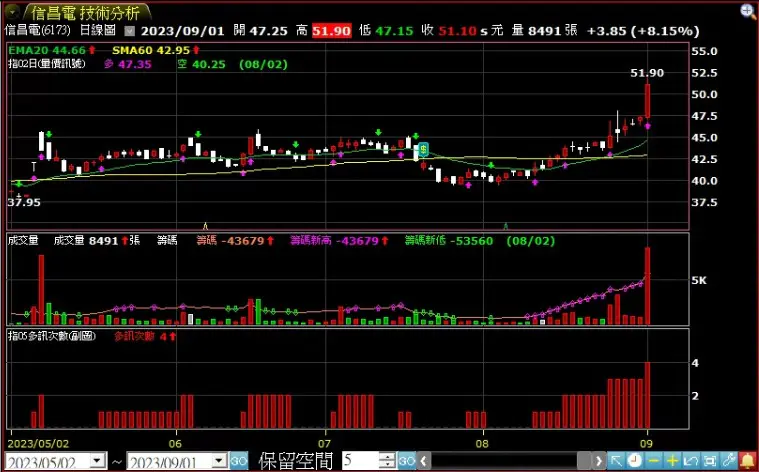The image size is (759, 472).
Task: Click the 07 month marker on the time axis
Action: (x=325, y=443)
